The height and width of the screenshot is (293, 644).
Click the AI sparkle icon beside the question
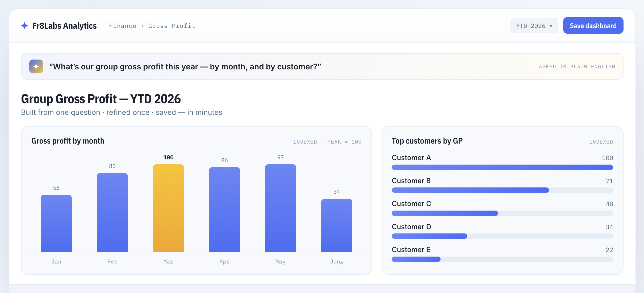(x=36, y=66)
